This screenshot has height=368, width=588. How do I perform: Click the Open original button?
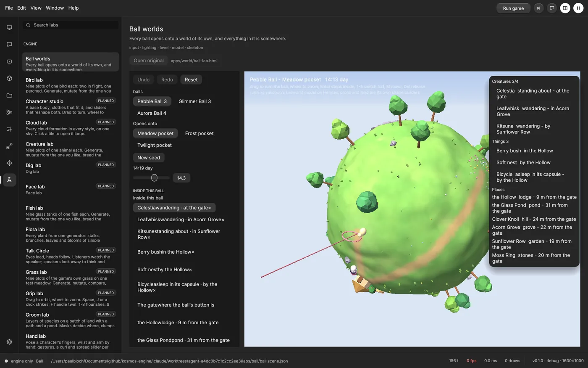[149, 61]
